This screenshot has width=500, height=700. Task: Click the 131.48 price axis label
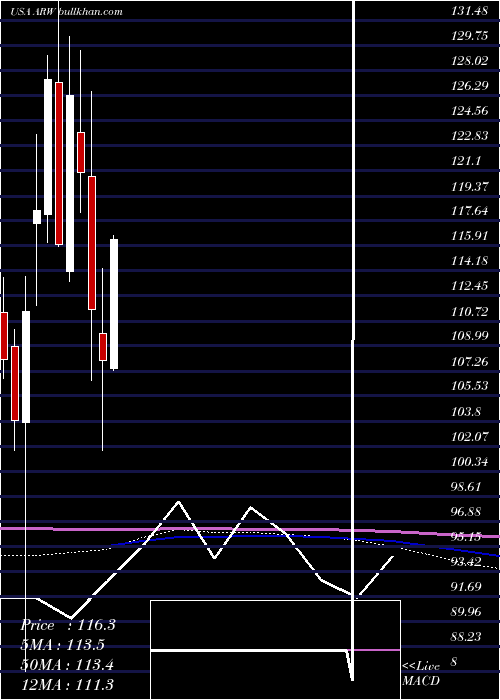point(469,12)
